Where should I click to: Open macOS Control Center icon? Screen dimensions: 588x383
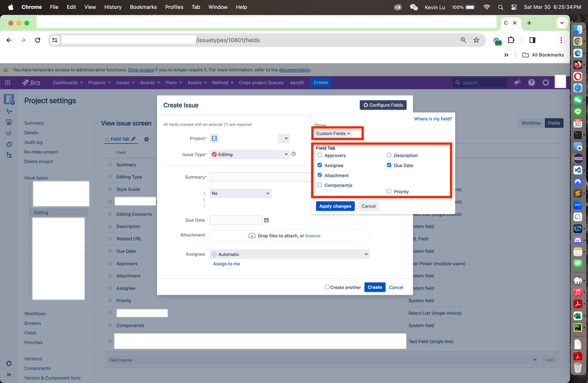514,7
